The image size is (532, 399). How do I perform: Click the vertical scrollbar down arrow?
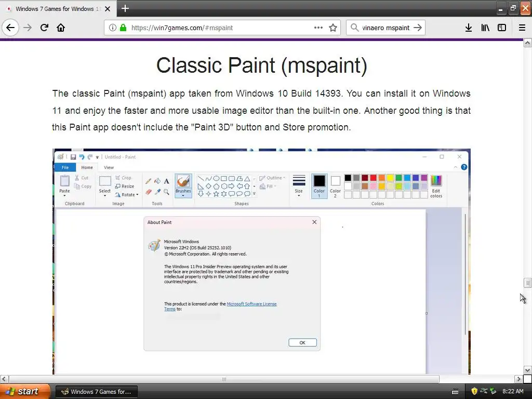click(x=528, y=370)
